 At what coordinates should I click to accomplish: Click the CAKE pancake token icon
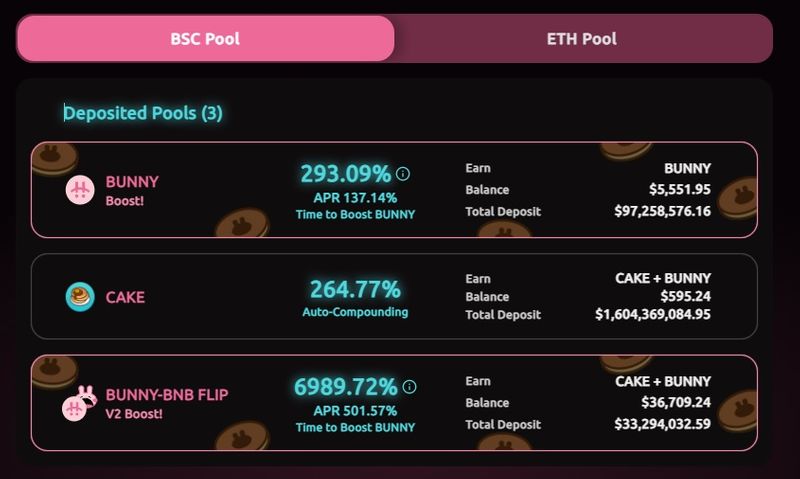coord(80,297)
